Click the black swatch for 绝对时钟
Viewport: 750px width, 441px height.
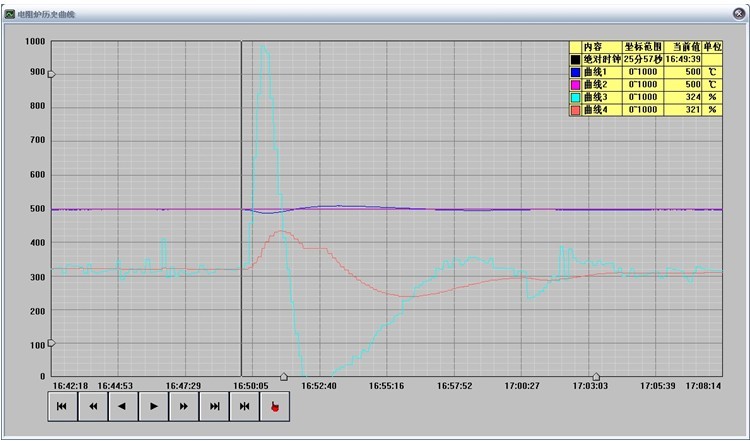click(x=575, y=59)
